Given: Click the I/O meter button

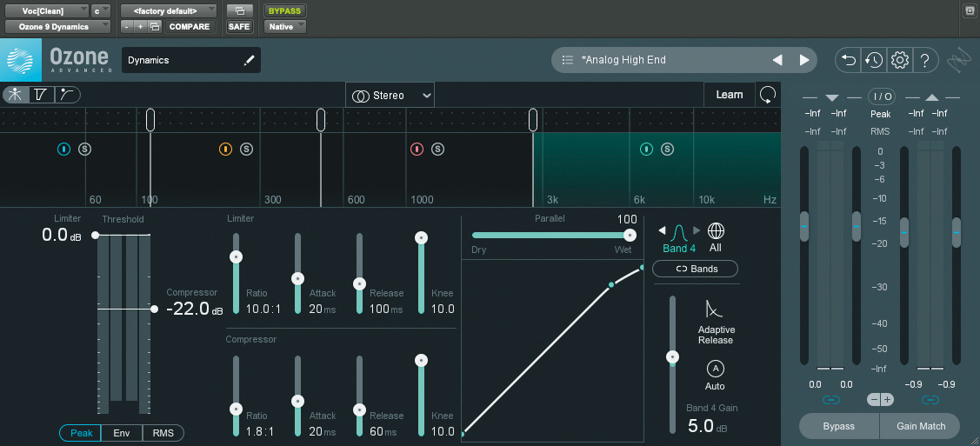Looking at the screenshot, I should [x=881, y=97].
